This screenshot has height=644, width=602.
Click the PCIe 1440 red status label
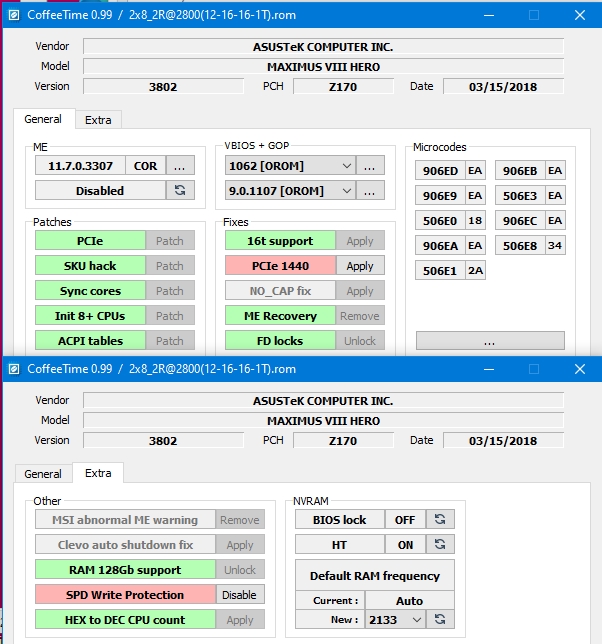tap(280, 266)
